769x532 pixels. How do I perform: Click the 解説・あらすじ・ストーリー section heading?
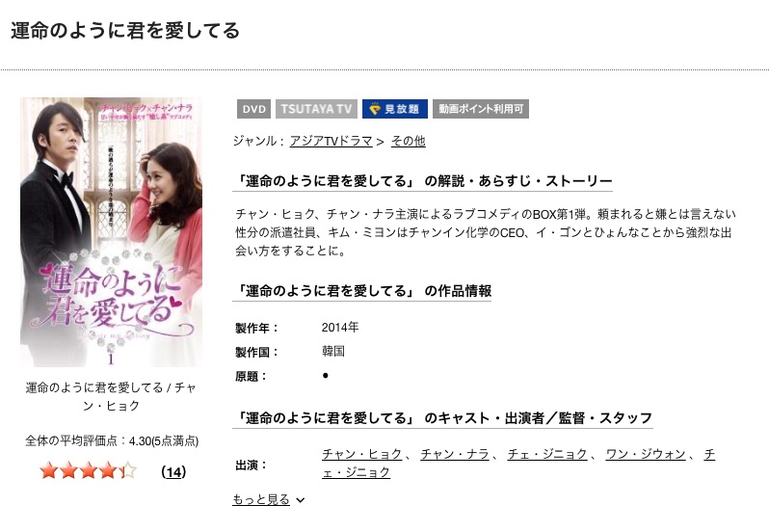(x=423, y=181)
